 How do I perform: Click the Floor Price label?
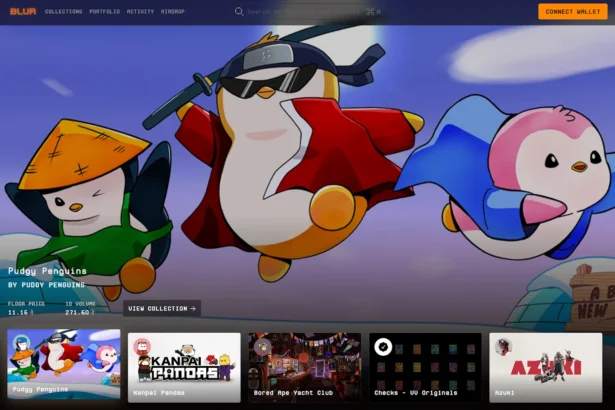click(26, 304)
